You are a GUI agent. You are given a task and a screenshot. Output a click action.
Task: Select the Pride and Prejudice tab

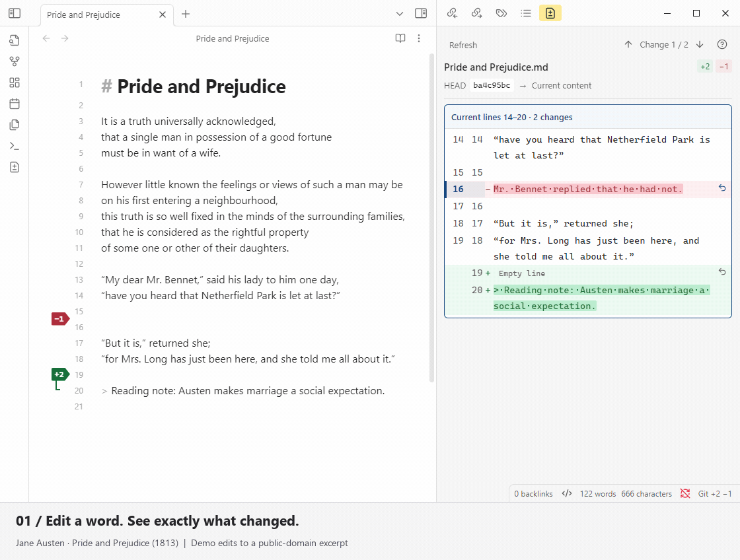coord(106,15)
